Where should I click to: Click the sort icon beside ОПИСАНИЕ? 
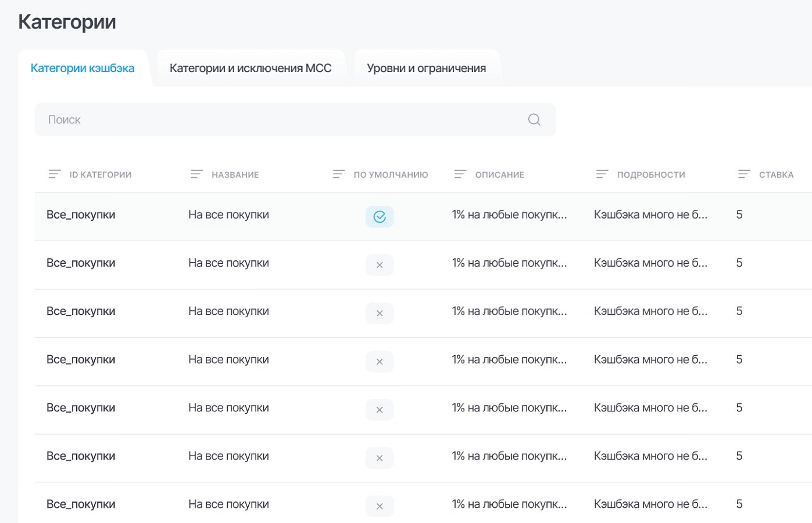coord(460,174)
